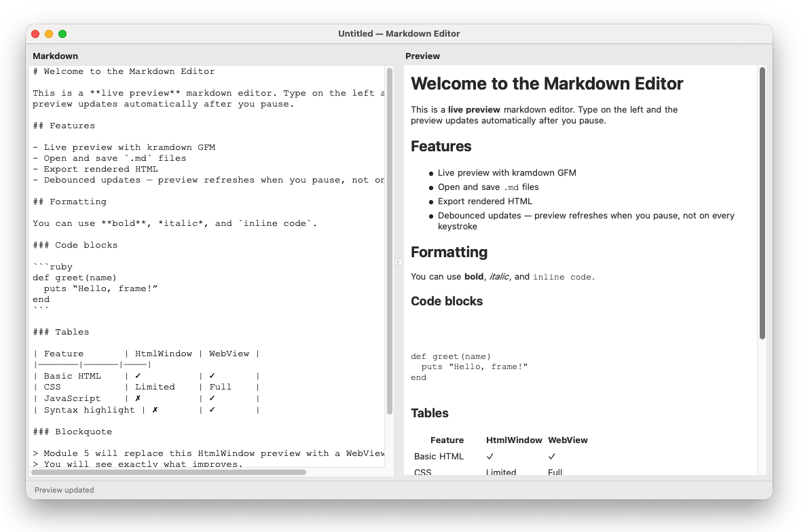Click the 'Features' heading in the preview
The height and width of the screenshot is (532, 812).
point(441,146)
